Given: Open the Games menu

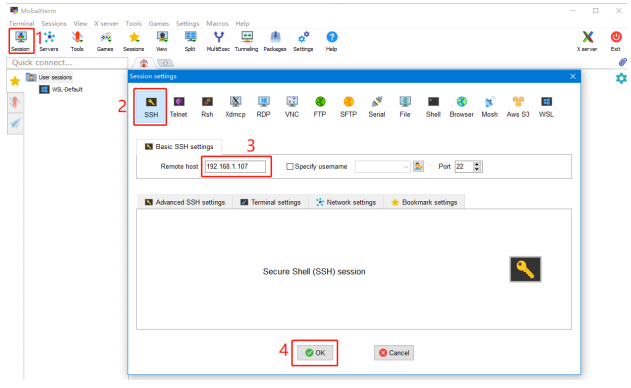Looking at the screenshot, I should [159, 23].
